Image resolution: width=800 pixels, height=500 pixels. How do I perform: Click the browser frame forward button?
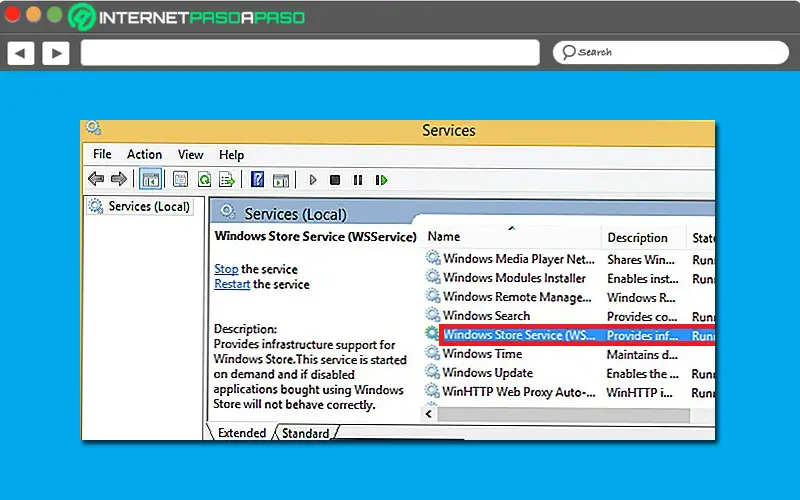pyautogui.click(x=56, y=53)
